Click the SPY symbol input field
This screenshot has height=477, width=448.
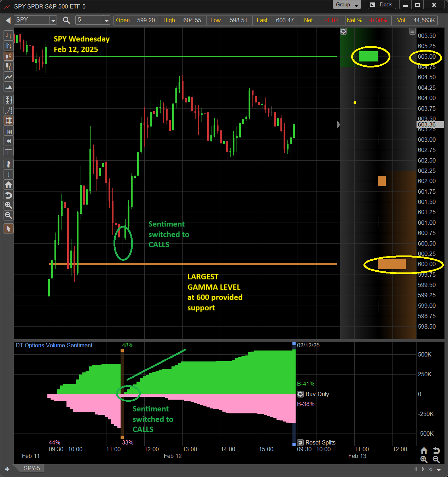(32, 20)
